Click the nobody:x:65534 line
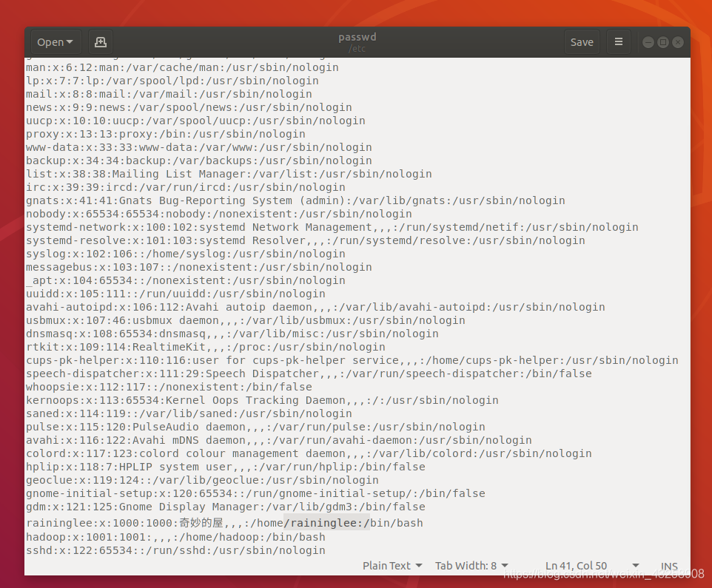Screen dimensions: 712x588 pos(219,214)
